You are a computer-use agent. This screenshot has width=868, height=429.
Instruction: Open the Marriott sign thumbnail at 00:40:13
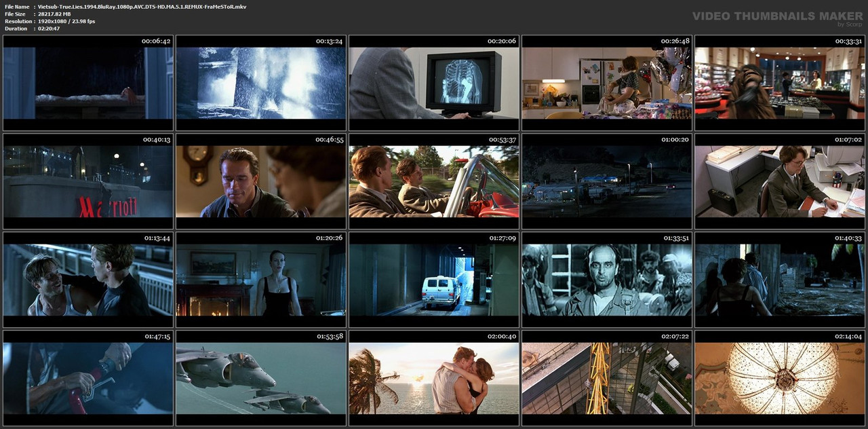coord(88,181)
